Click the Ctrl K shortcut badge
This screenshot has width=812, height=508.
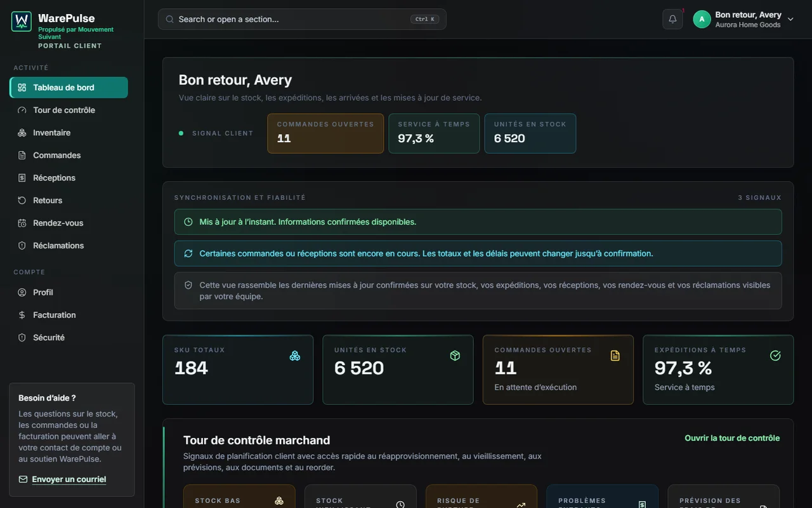point(425,19)
